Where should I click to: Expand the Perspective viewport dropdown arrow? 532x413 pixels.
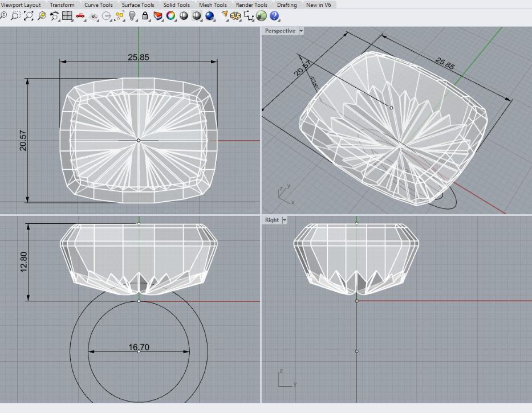coord(301,31)
